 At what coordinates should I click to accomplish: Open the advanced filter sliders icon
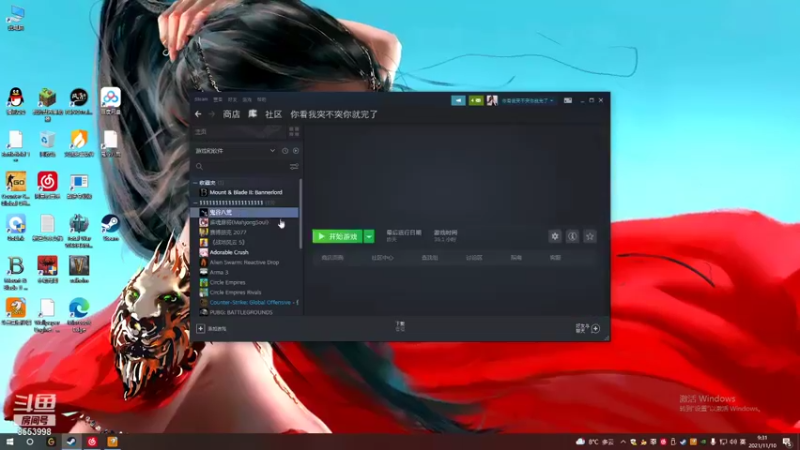click(x=294, y=167)
